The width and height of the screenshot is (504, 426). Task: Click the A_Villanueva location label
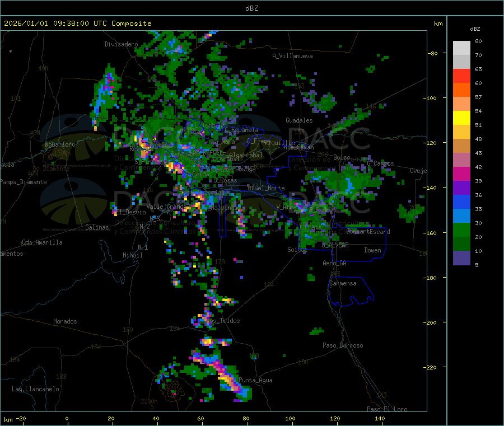(292, 56)
